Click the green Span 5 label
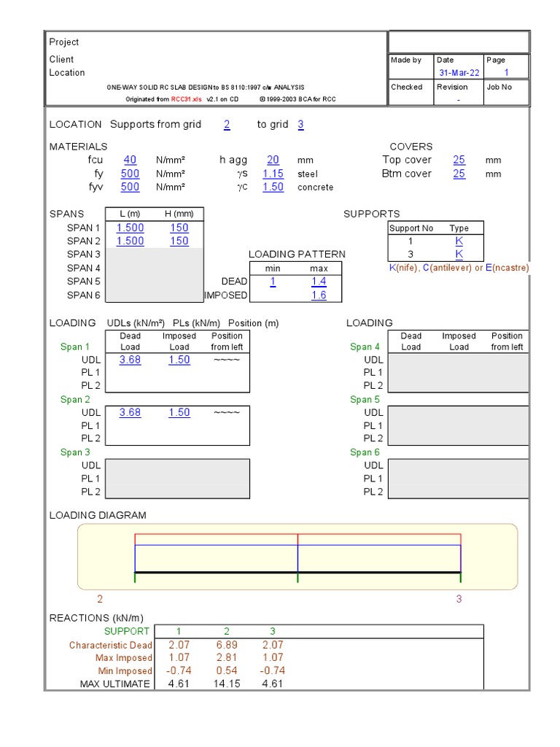 (365, 399)
